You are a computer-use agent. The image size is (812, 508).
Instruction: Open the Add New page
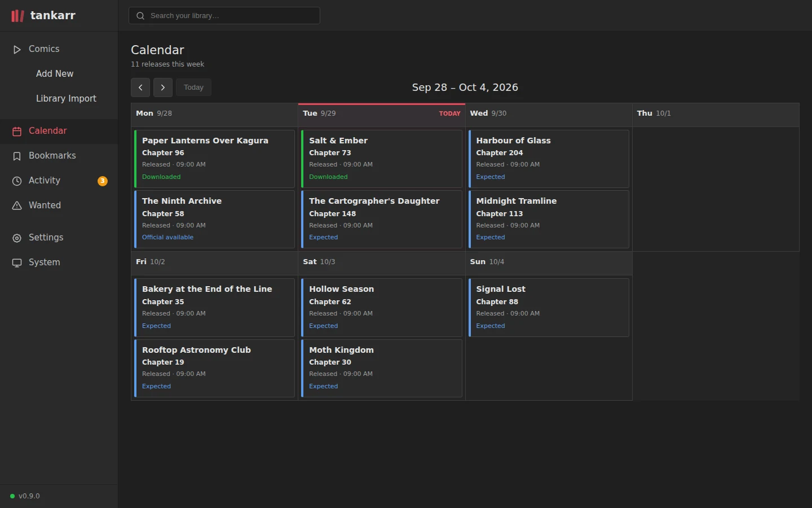[55, 74]
